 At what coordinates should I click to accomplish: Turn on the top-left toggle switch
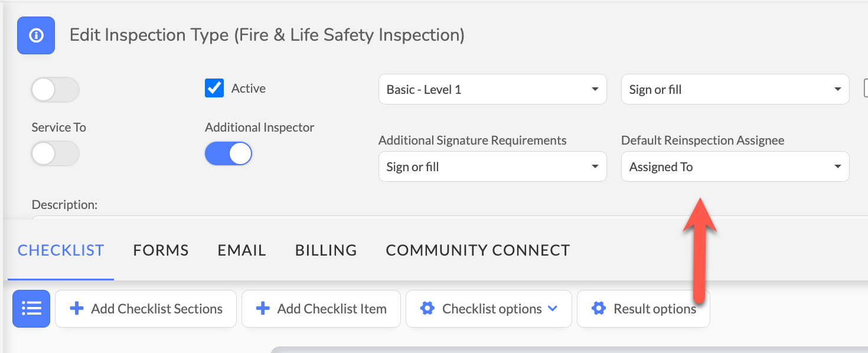[55, 90]
